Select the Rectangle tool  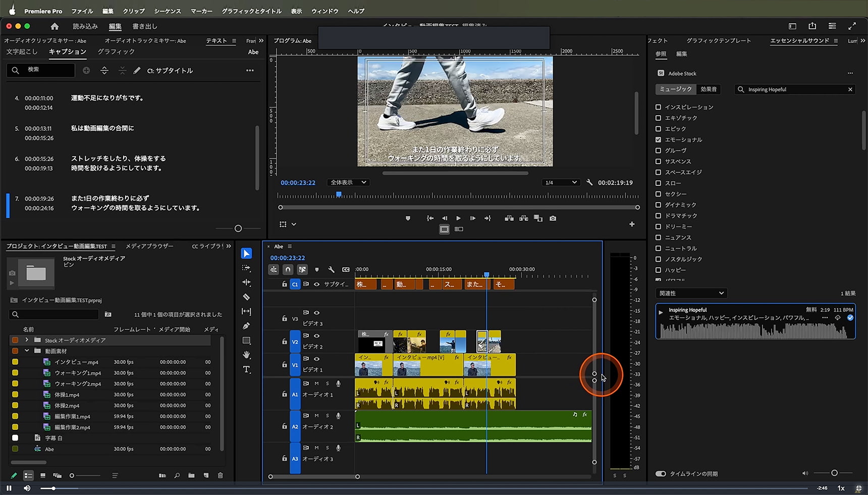[x=246, y=340]
